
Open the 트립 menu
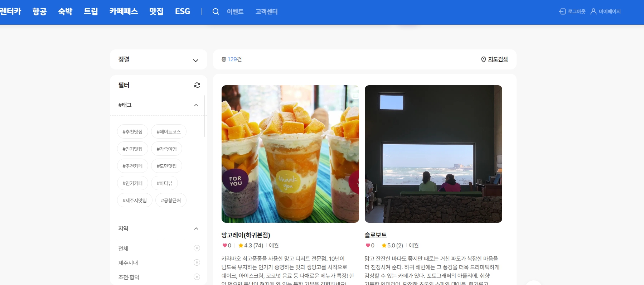pyautogui.click(x=91, y=11)
